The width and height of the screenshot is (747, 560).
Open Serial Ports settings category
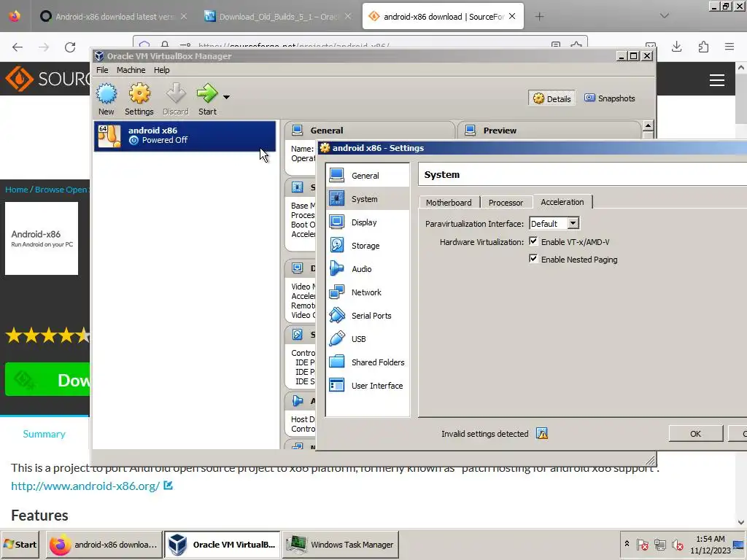[368, 315]
